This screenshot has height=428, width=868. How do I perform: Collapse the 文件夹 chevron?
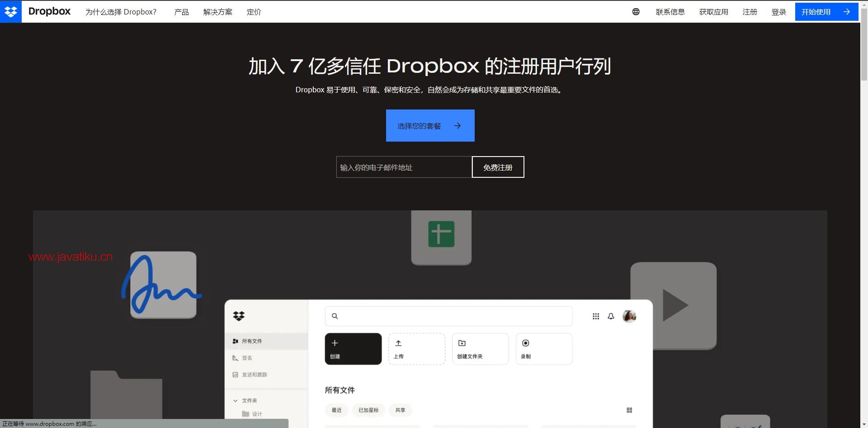point(235,400)
